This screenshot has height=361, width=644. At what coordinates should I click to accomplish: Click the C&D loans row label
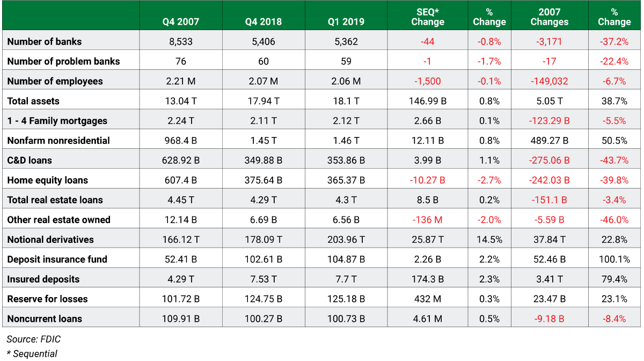[30, 160]
